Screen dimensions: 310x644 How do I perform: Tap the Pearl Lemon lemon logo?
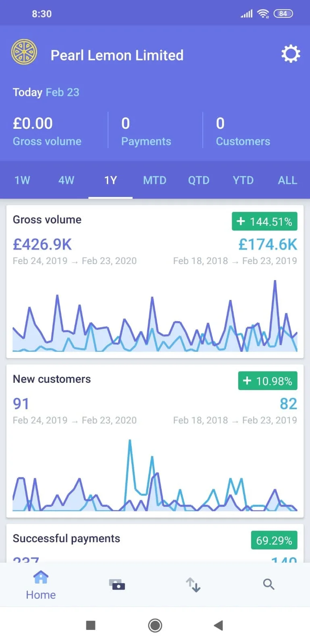click(x=24, y=52)
